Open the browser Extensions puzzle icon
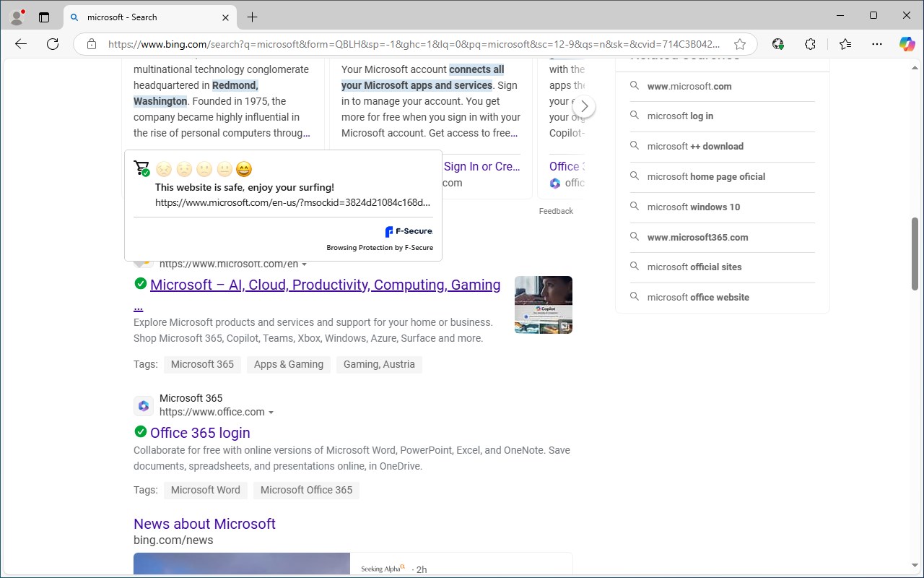The image size is (924, 578). click(810, 44)
